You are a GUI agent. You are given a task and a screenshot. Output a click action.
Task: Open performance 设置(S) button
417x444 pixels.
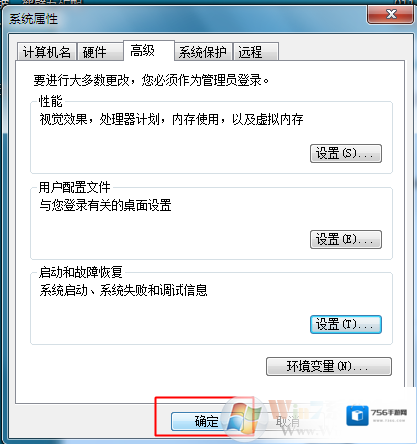(346, 153)
